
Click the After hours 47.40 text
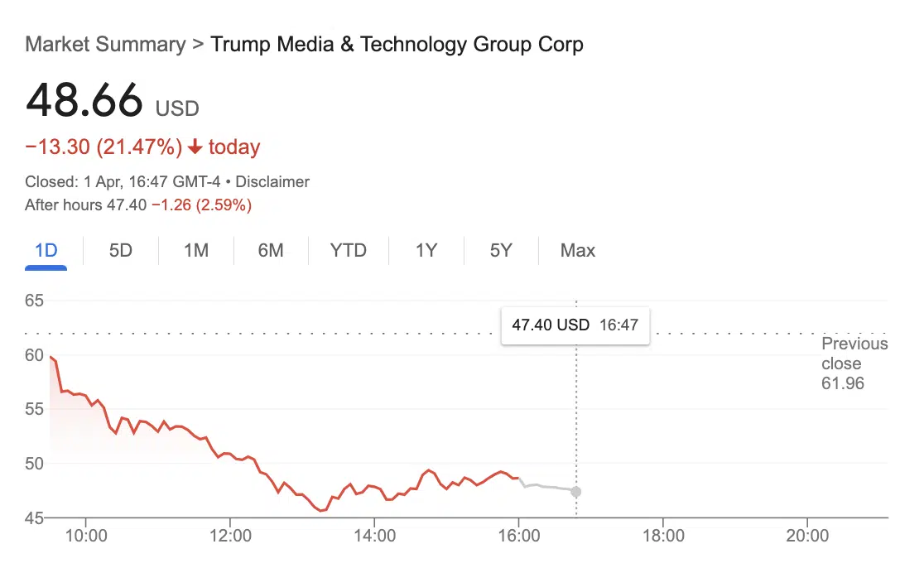pyautogui.click(x=85, y=205)
